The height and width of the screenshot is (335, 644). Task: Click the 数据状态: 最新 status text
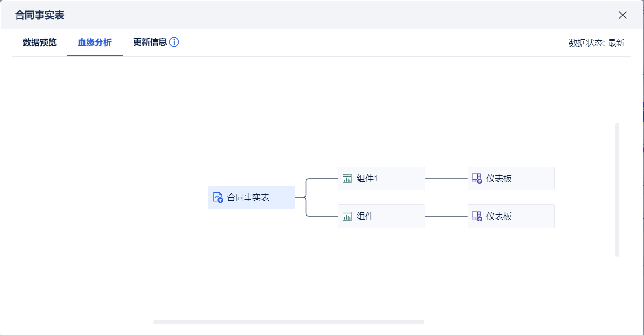pos(596,43)
